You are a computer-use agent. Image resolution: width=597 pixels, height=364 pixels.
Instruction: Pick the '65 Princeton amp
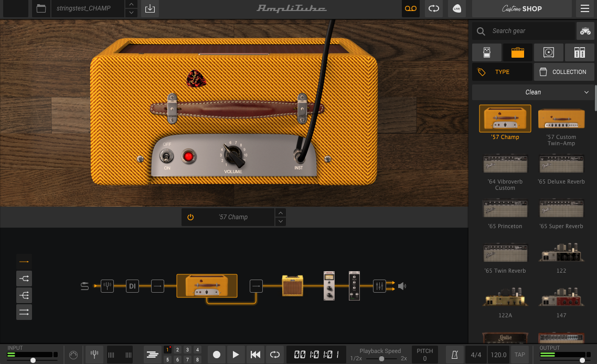click(505, 208)
